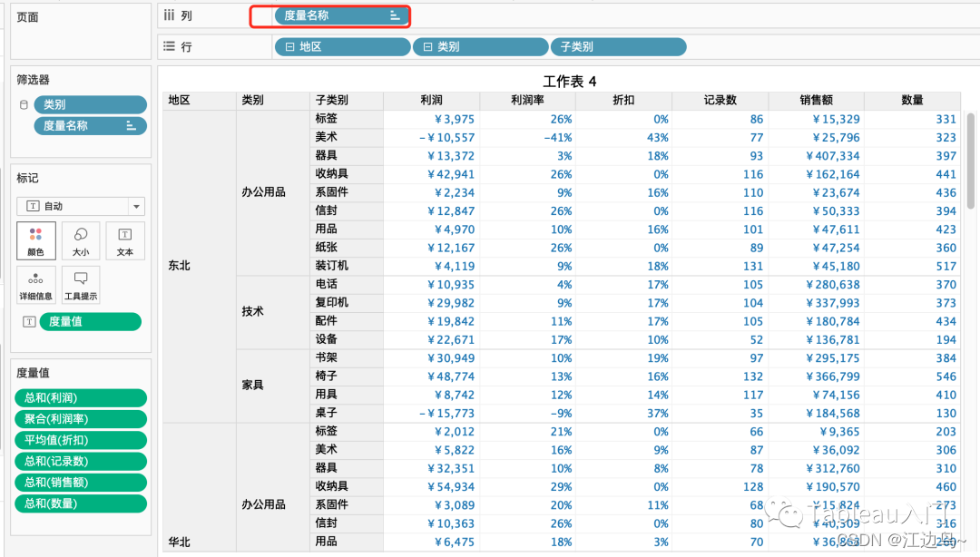Viewport: 980px width, 557px height.
Task: Click the Detail (详细信息) icon on Marks card
Action: (x=35, y=284)
